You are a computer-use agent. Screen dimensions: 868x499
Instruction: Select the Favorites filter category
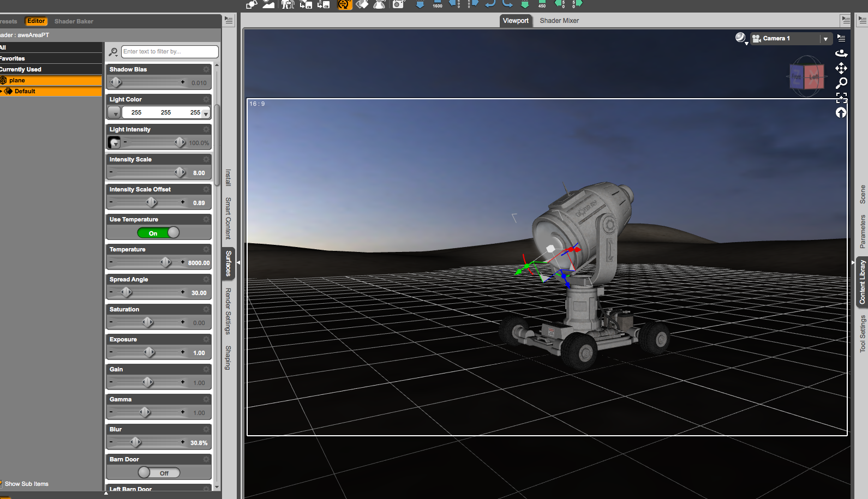51,58
